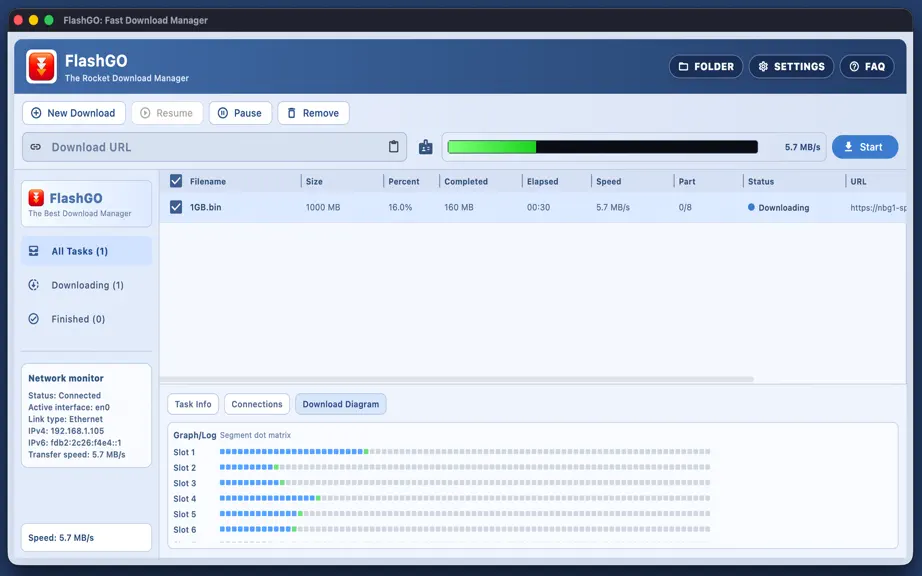Click the 5.7 MB/s rate beside progress bar
The image size is (922, 576).
coord(802,148)
